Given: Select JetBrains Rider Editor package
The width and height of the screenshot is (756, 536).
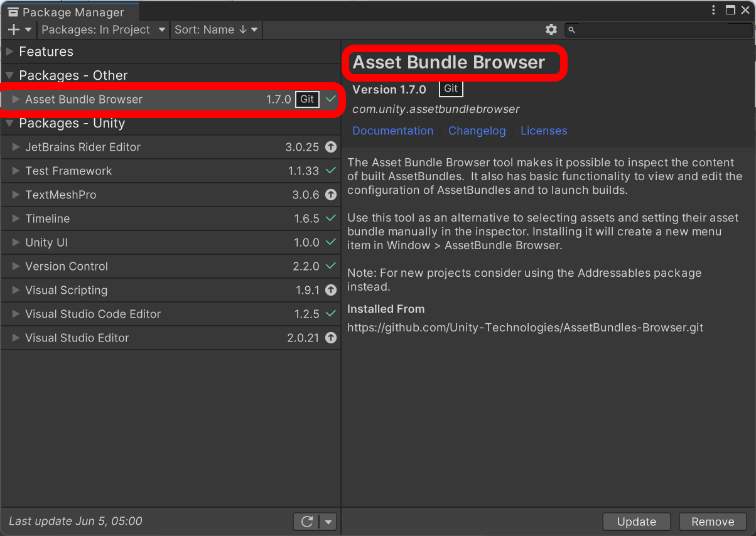Looking at the screenshot, I should (171, 147).
